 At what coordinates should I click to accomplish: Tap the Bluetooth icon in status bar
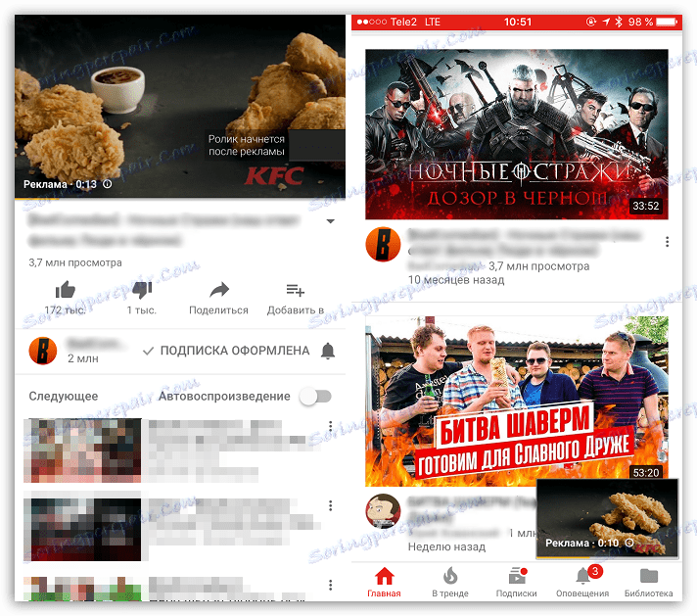tap(619, 22)
